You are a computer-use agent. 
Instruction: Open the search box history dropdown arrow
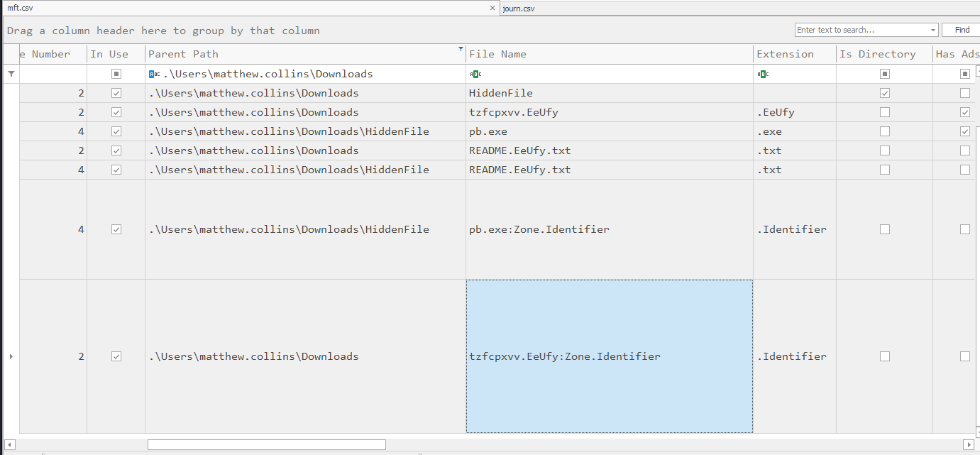(x=932, y=30)
